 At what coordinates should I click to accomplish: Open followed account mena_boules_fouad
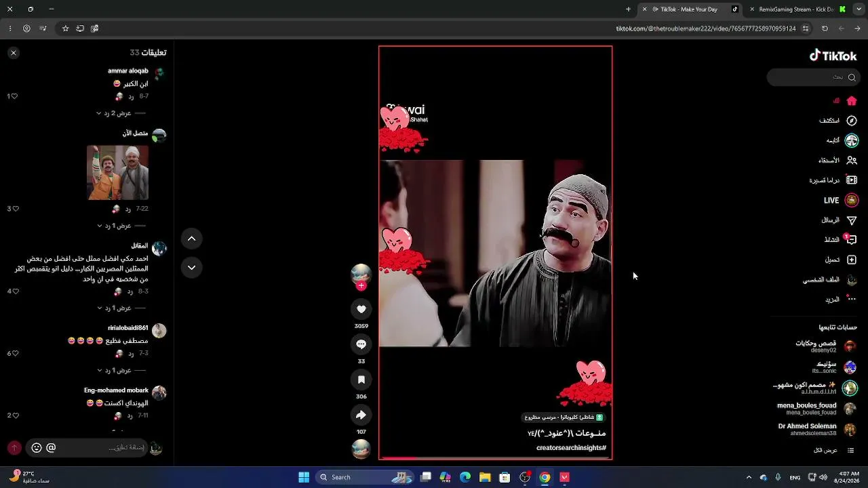[x=816, y=409]
